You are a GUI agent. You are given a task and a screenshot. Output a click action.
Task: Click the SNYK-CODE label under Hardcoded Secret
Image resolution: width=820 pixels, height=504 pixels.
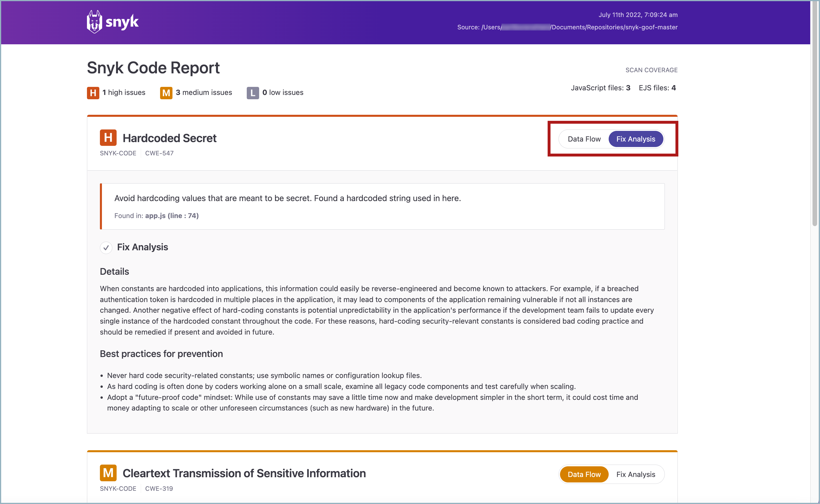tap(118, 153)
